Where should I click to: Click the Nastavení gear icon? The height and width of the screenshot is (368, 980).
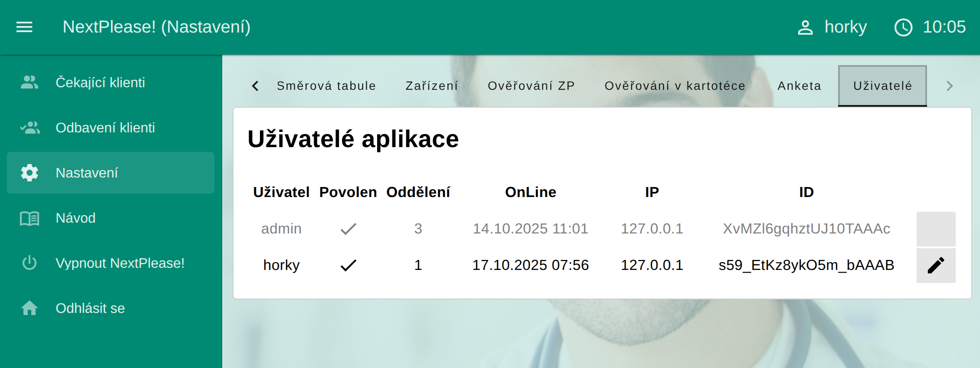30,173
